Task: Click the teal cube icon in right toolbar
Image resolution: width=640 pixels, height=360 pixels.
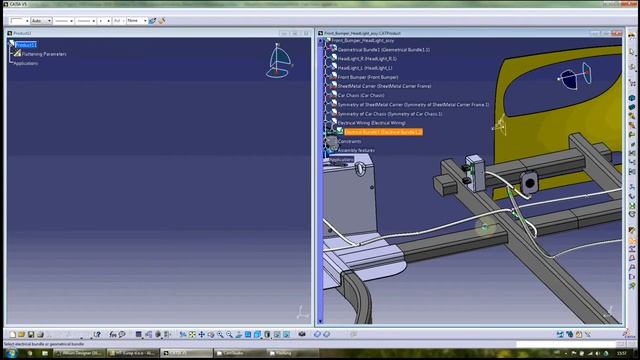Action: (x=632, y=98)
